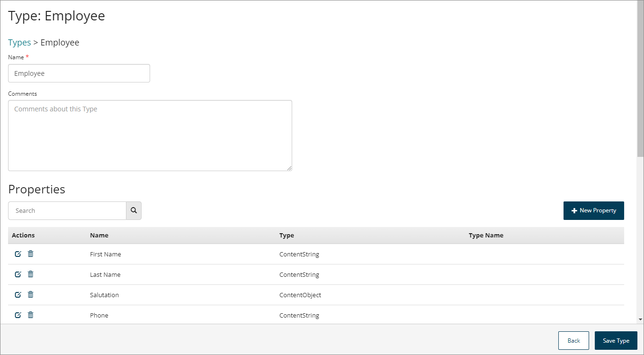Click into the Comments text area
This screenshot has height=355, width=644.
pyautogui.click(x=150, y=136)
